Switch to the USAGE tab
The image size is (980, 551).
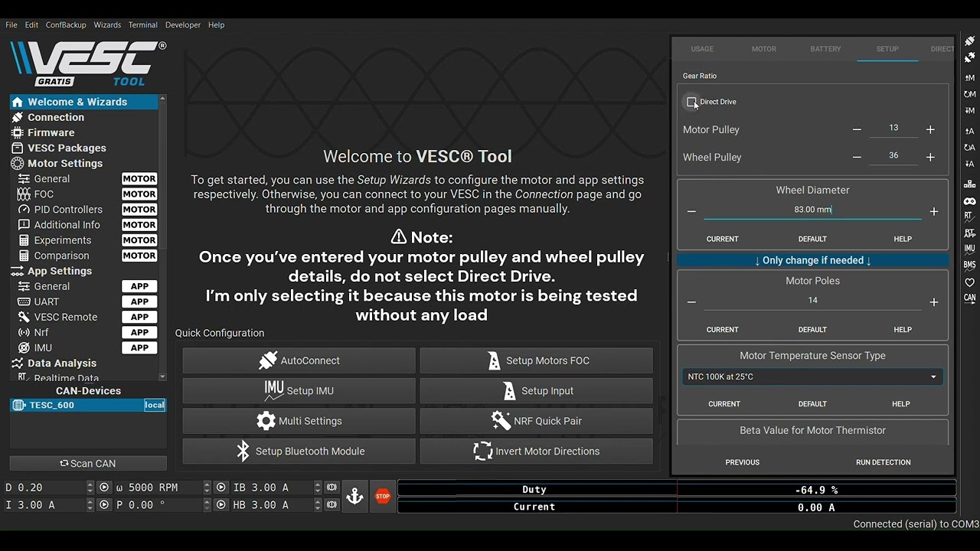coord(702,49)
